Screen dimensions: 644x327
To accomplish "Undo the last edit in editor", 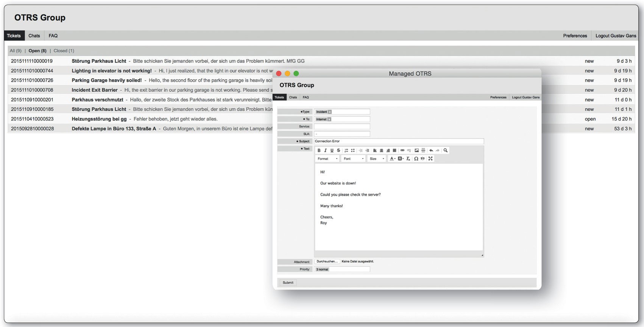I will pyautogui.click(x=431, y=150).
